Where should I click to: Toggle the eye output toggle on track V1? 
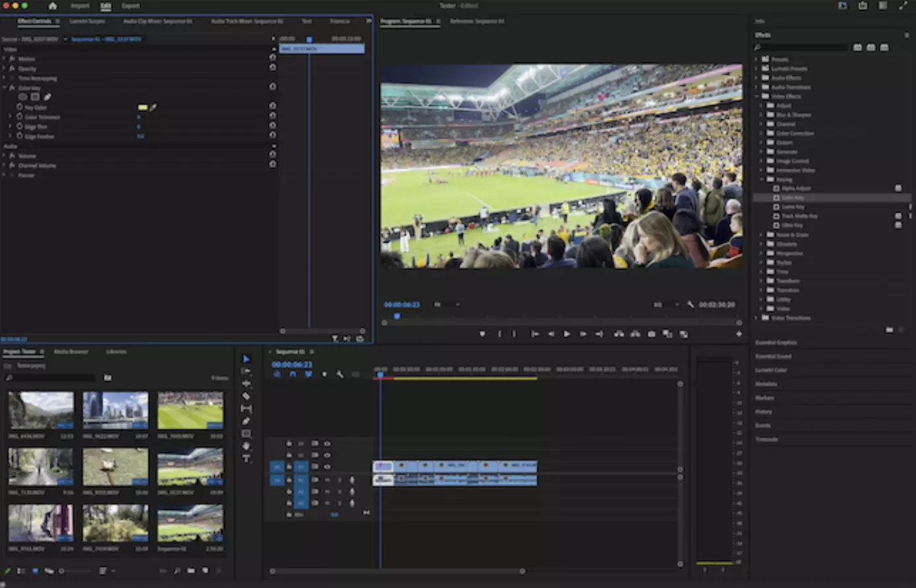point(327,466)
